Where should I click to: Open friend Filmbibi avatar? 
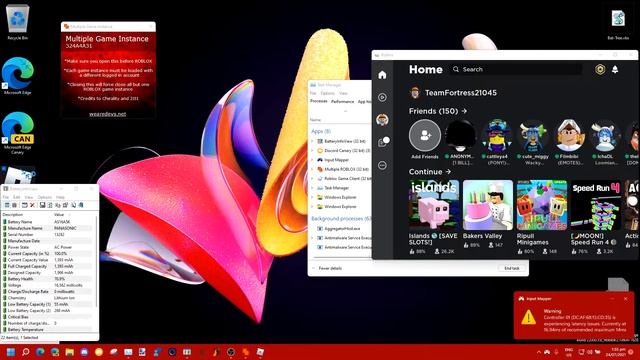(569, 136)
